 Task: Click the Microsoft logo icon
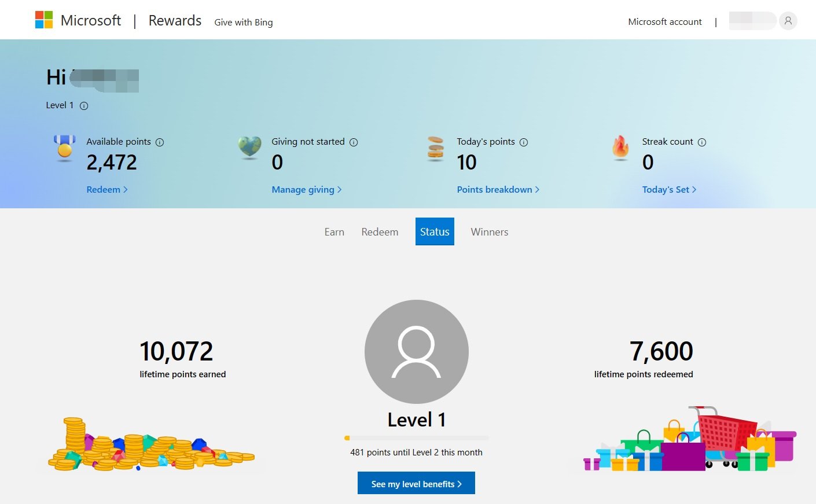point(44,20)
